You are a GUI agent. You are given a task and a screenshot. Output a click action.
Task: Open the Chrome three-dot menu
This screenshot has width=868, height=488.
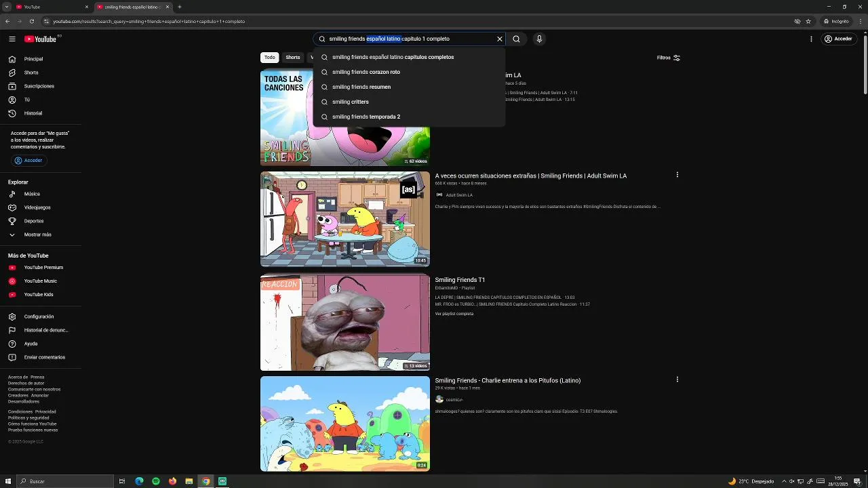(x=861, y=21)
